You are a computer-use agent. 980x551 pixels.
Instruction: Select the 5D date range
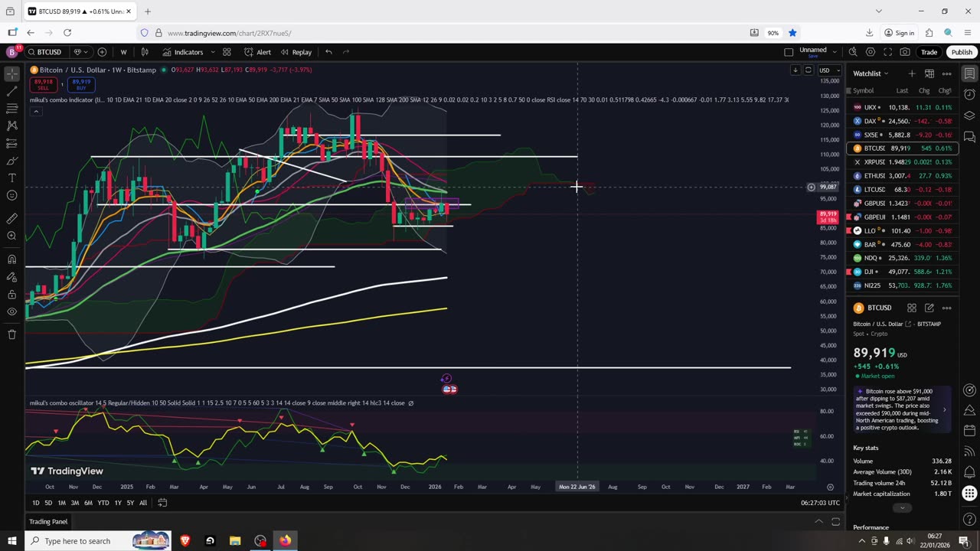pos(48,503)
